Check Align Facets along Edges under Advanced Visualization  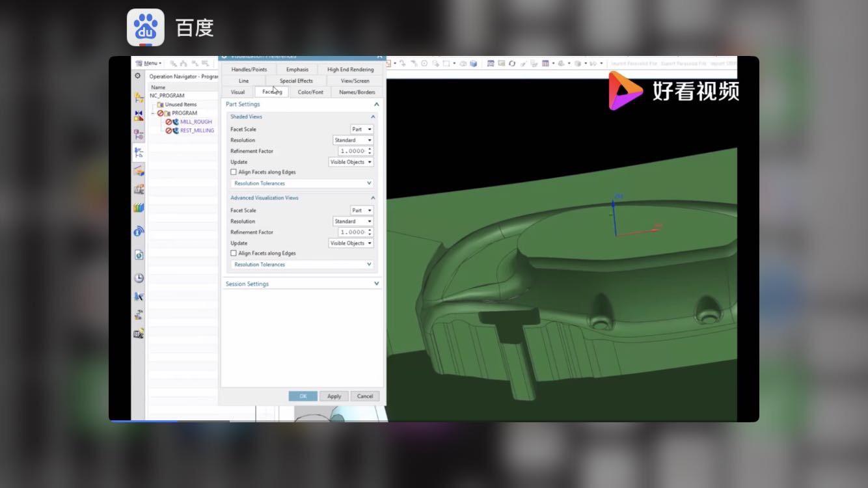click(234, 254)
